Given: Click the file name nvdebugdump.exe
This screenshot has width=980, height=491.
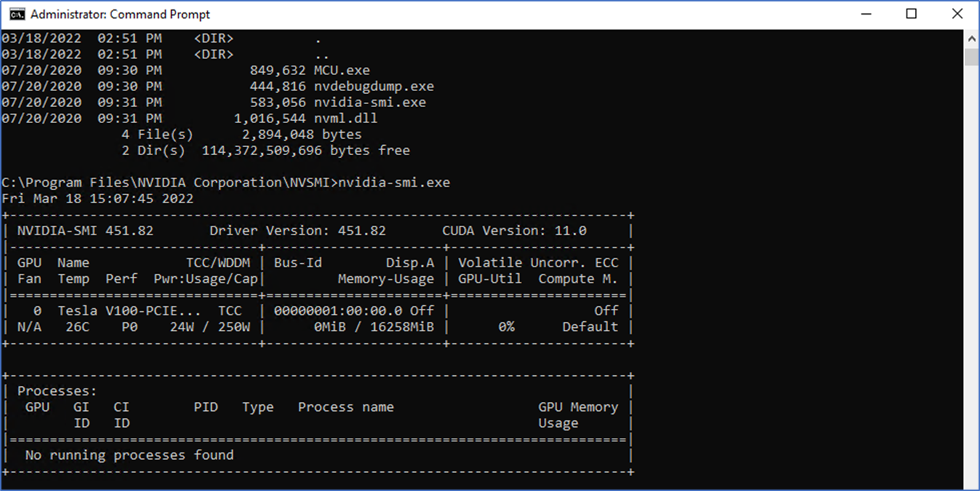Looking at the screenshot, I should [374, 87].
